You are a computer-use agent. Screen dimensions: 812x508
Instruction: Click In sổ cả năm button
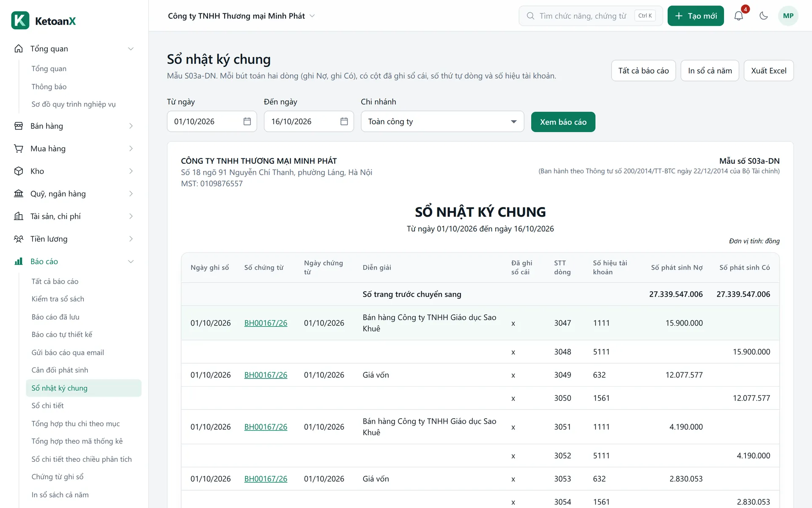[x=710, y=71]
